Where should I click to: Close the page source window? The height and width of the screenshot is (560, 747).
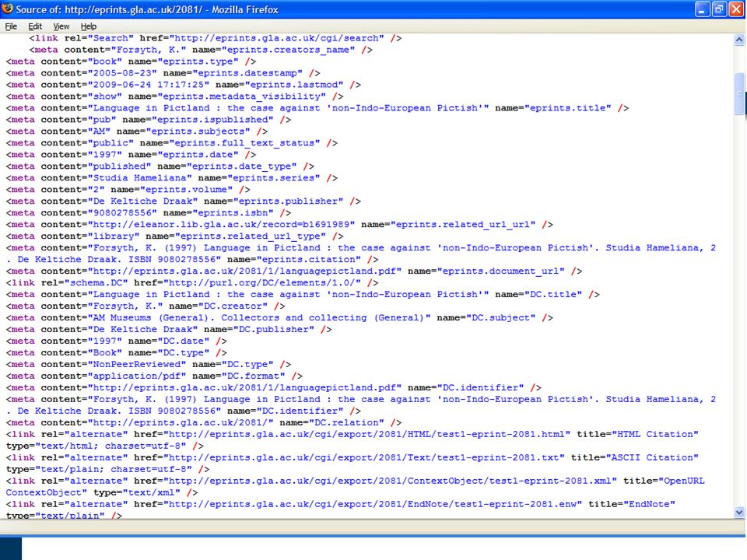[x=736, y=9]
